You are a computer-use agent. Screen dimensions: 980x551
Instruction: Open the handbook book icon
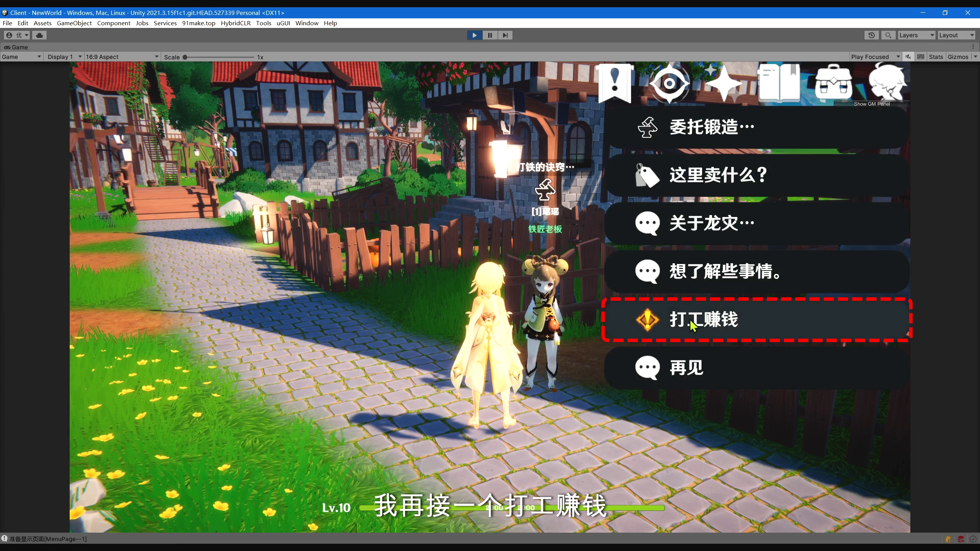(779, 83)
